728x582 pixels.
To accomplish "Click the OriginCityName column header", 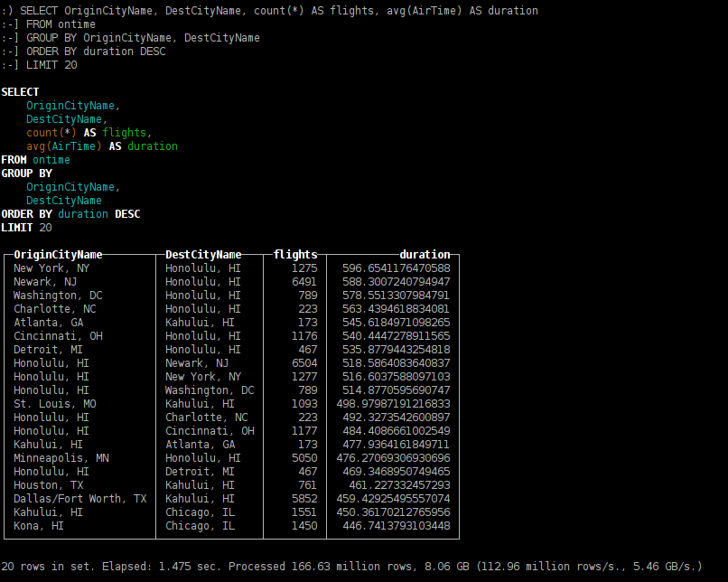I will click(58, 255).
